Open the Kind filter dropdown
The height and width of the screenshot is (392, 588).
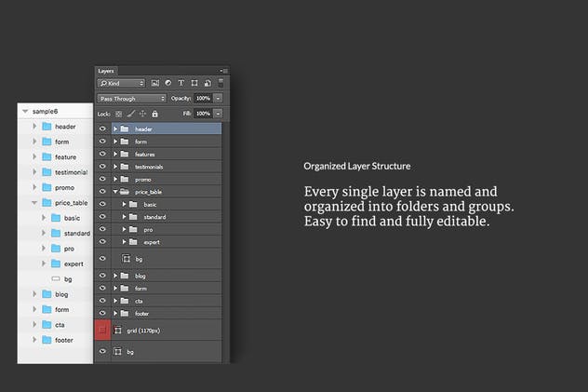(121, 83)
